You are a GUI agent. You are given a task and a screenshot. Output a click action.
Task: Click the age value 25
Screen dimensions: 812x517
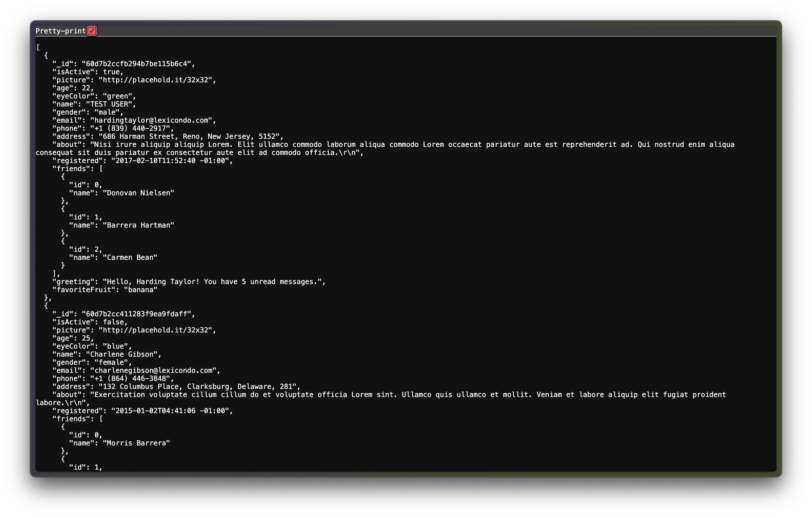(86, 338)
